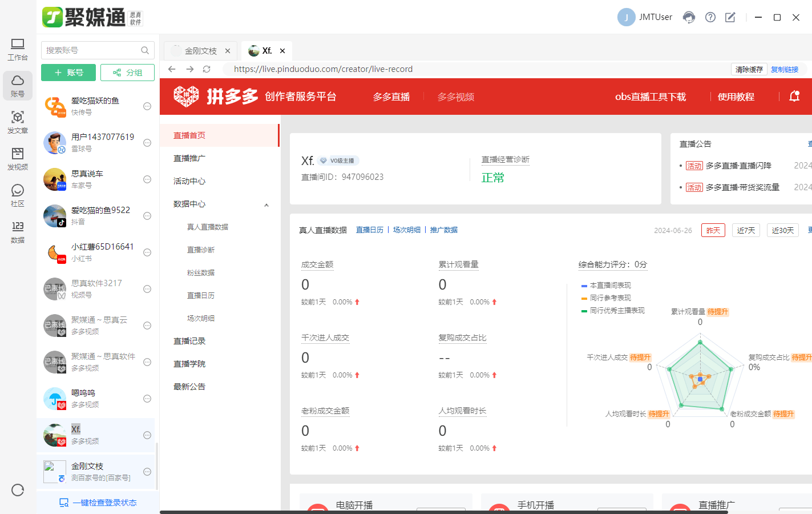Collapse the 数据中心 menu section
The width and height of the screenshot is (812, 514).
pyautogui.click(x=266, y=204)
